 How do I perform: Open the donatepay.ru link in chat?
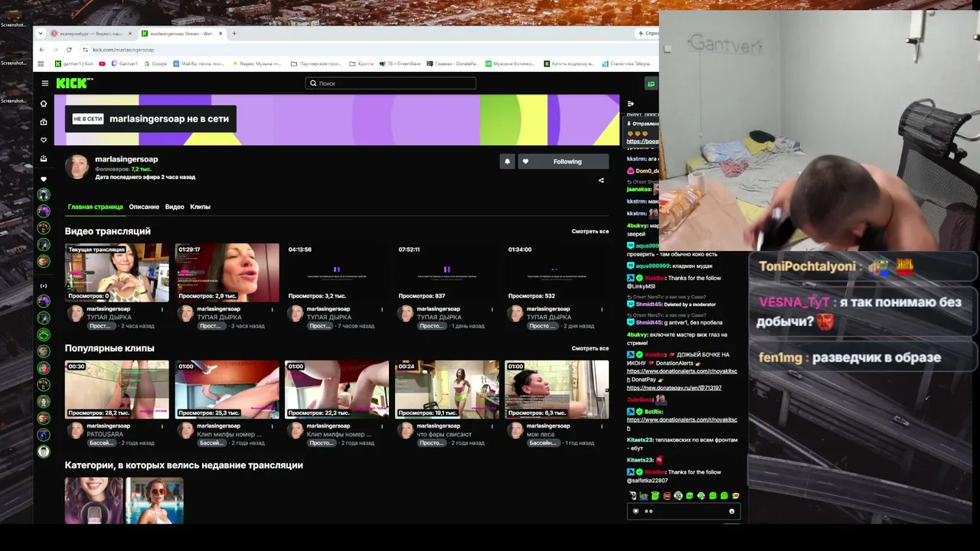(674, 388)
